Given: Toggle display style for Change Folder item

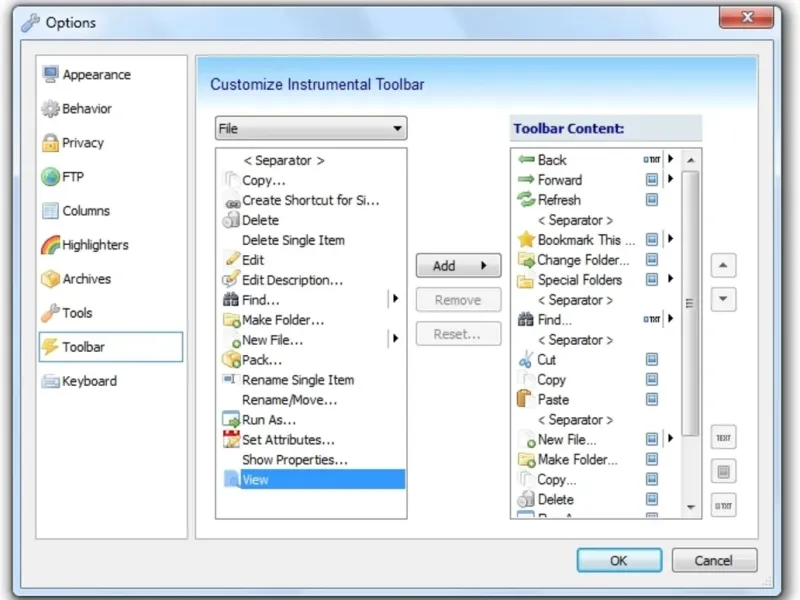Looking at the screenshot, I should click(x=652, y=259).
